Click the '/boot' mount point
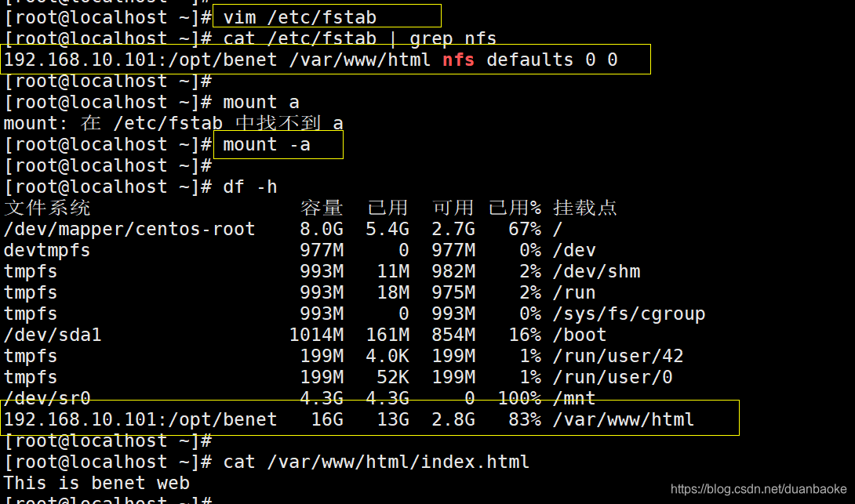The width and height of the screenshot is (855, 504). (580, 335)
